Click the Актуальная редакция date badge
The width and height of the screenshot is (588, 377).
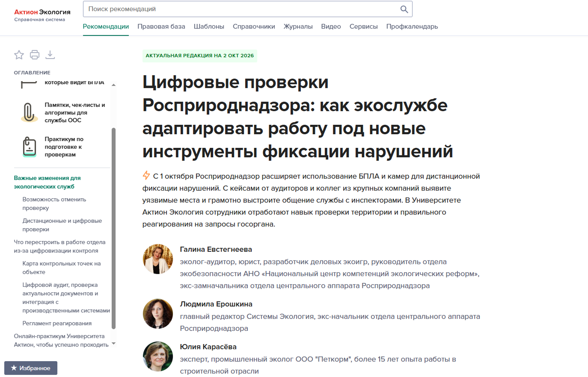(x=199, y=56)
